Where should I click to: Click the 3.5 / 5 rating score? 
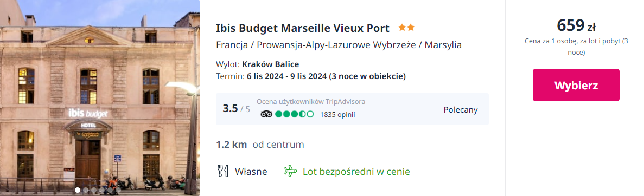pyautogui.click(x=236, y=109)
